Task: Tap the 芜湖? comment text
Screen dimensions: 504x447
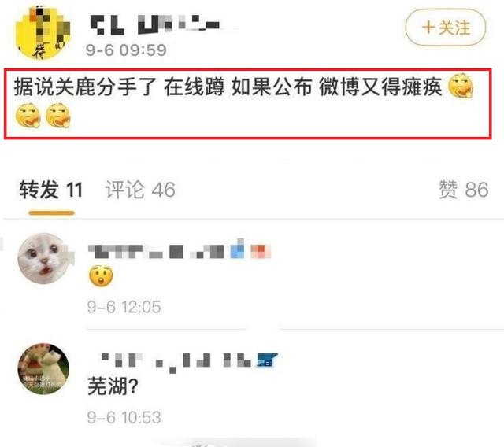Action: click(113, 386)
